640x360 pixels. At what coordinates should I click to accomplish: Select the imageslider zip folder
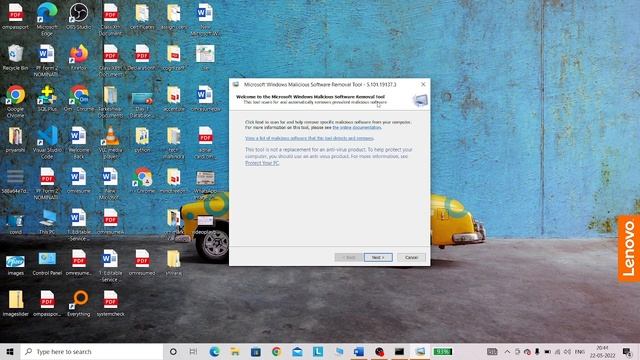[x=16, y=303]
